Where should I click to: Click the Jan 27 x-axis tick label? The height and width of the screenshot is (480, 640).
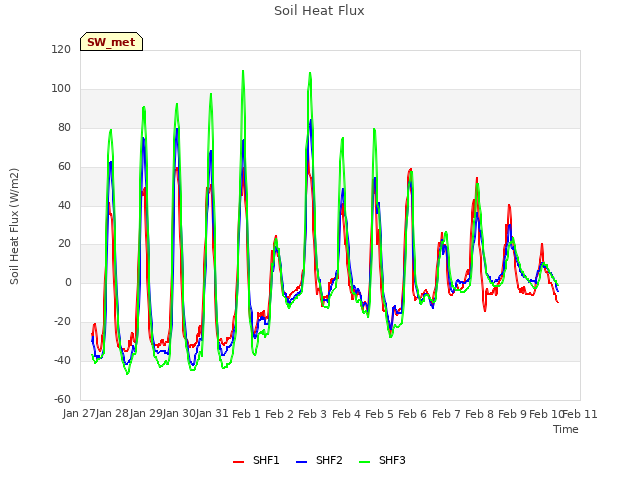coord(79,413)
